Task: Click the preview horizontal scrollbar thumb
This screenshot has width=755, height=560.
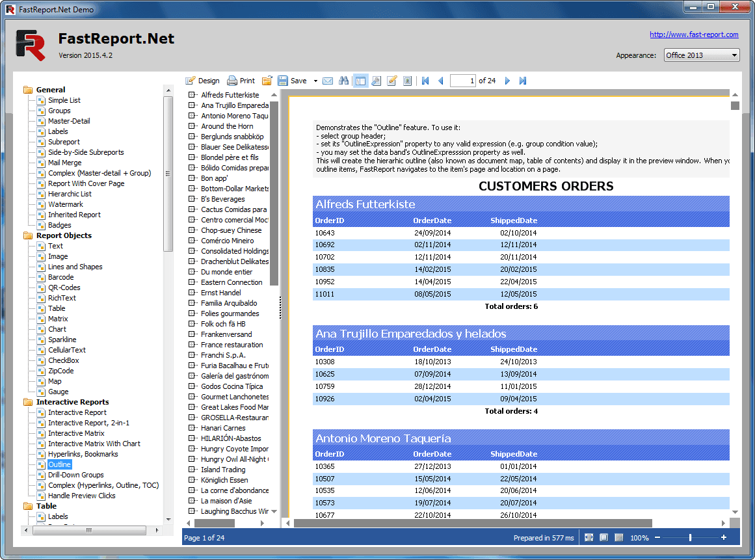Action: tap(472, 523)
